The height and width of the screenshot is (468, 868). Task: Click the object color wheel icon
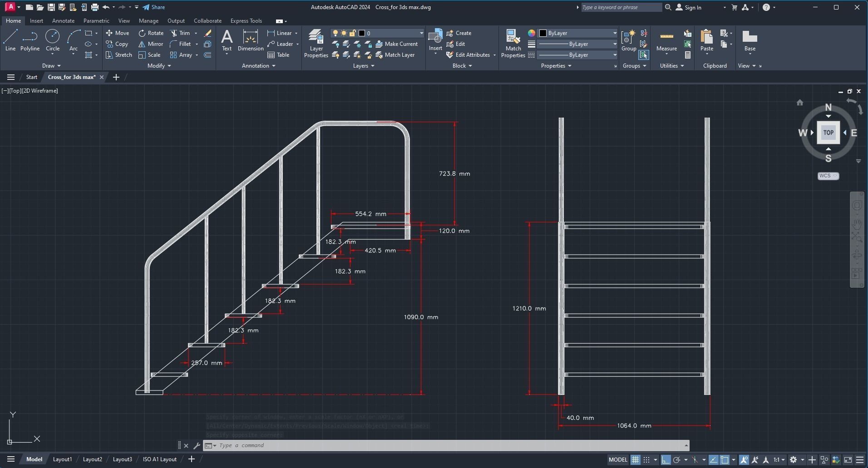[531, 33]
